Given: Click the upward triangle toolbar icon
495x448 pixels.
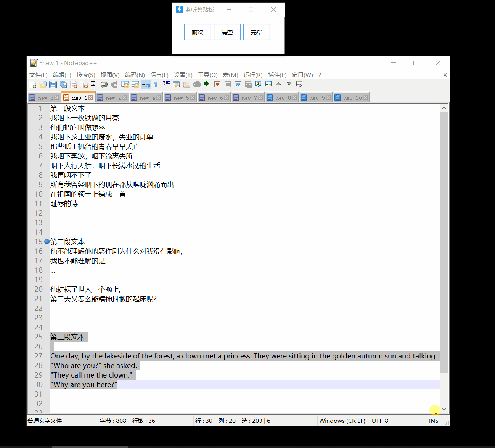Looking at the screenshot, I should pyautogui.click(x=279, y=84).
